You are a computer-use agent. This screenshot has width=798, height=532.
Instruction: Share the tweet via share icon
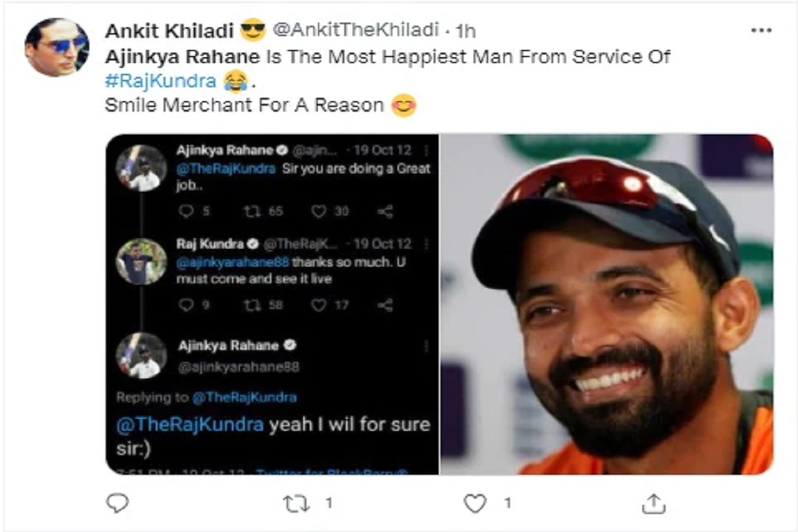654,503
